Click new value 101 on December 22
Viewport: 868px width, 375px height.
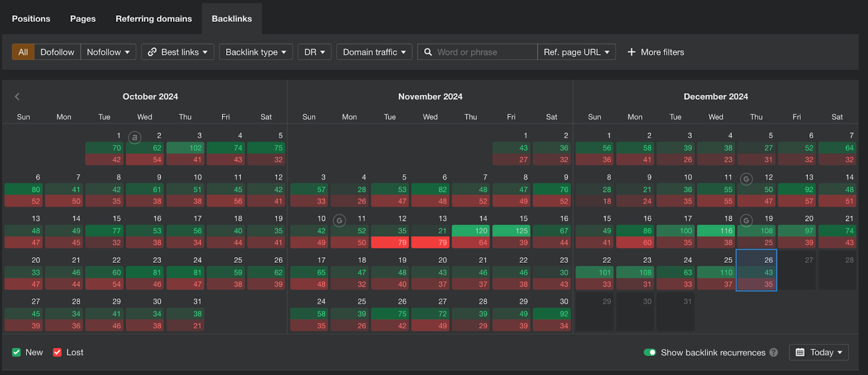pos(595,272)
